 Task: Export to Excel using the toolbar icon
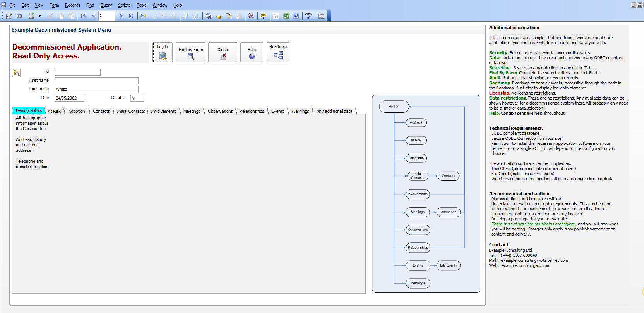(286, 16)
